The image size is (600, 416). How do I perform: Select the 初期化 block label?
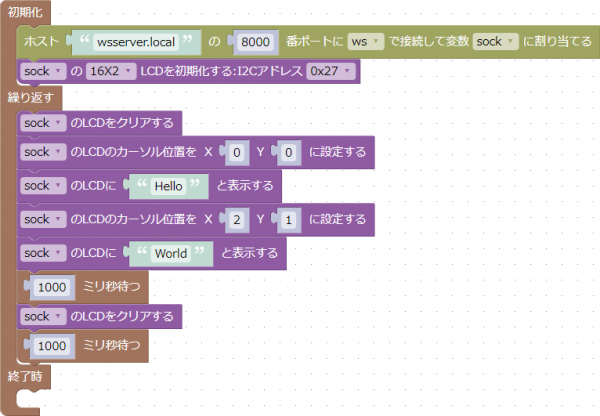click(25, 12)
